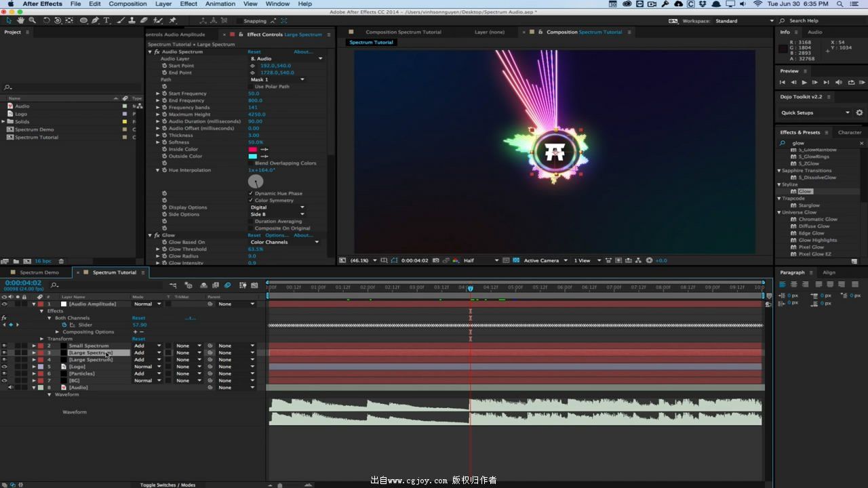868x488 pixels.
Task: Toggle Dynamic Hue Phase checkbox
Action: (x=251, y=193)
